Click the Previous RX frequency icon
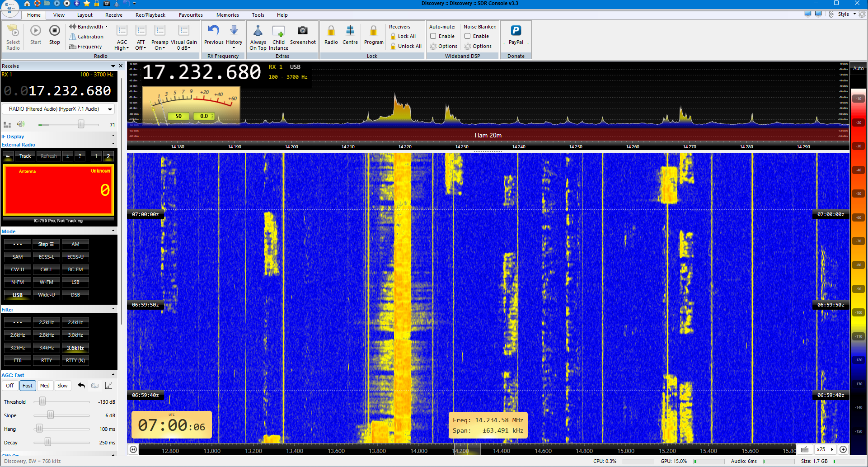Image resolution: width=868 pixels, height=467 pixels. 213,31
